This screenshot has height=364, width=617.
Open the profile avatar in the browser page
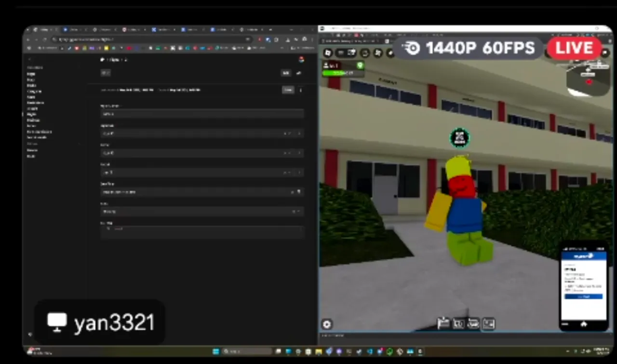(301, 60)
